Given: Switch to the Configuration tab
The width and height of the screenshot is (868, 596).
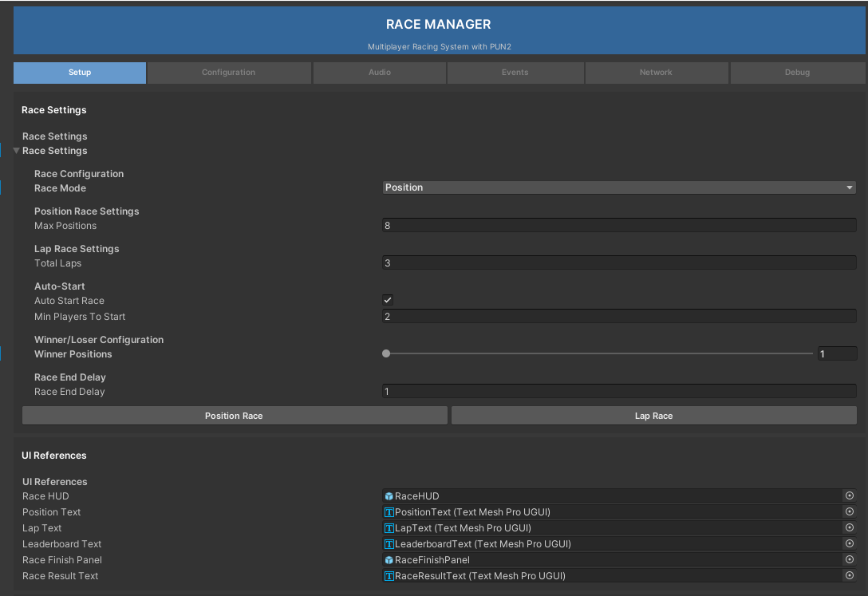Looking at the screenshot, I should pyautogui.click(x=229, y=73).
